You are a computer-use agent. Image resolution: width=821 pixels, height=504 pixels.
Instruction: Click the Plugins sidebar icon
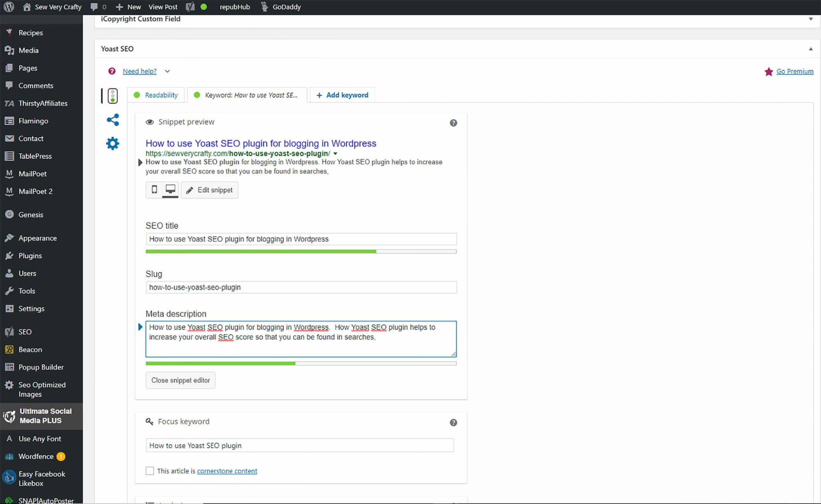pos(9,255)
